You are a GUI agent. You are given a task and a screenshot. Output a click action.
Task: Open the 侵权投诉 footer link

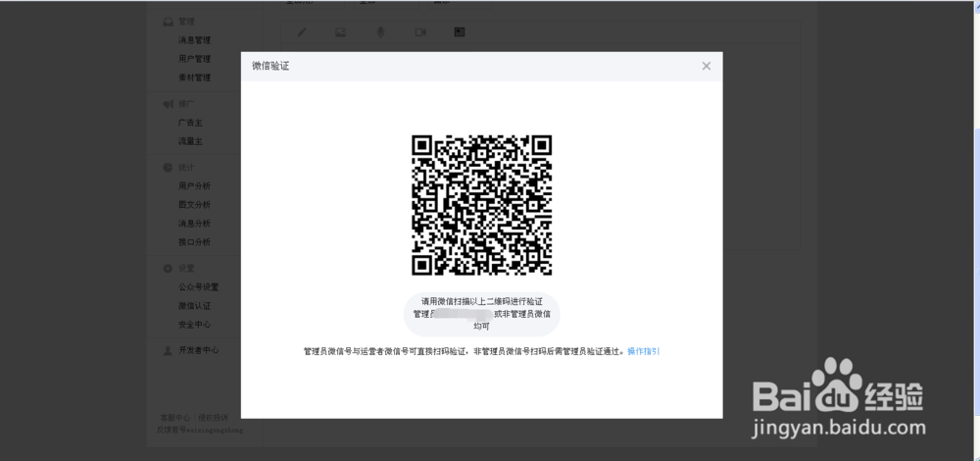click(x=213, y=417)
